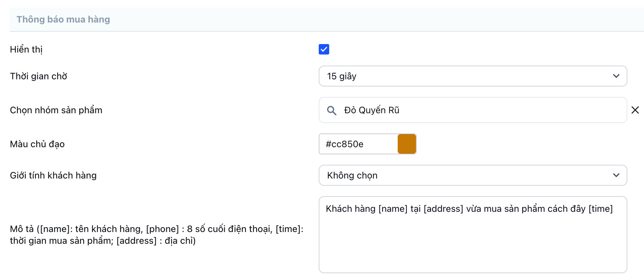Click inside the Mô tả description textarea
The width and height of the screenshot is (644, 280).
coord(472,241)
